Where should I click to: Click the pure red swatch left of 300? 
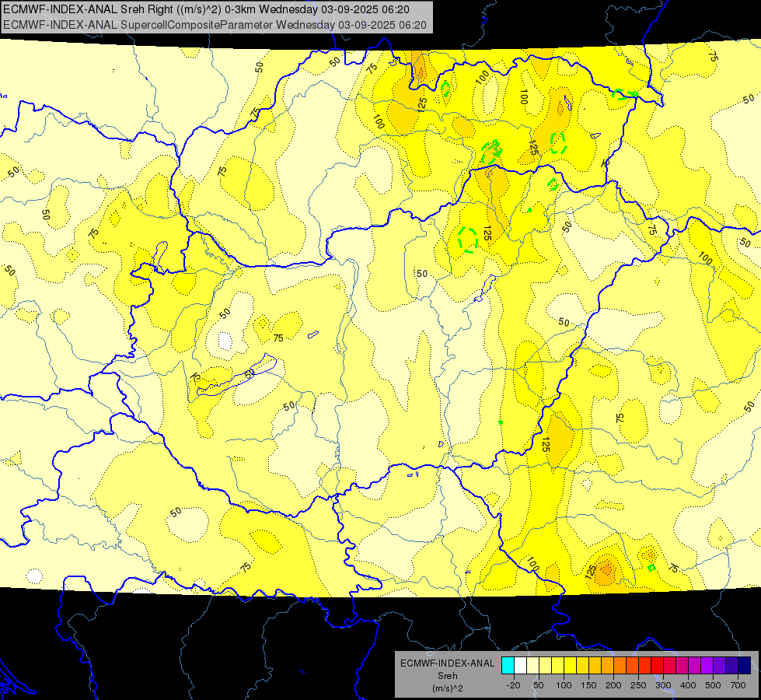click(x=657, y=665)
